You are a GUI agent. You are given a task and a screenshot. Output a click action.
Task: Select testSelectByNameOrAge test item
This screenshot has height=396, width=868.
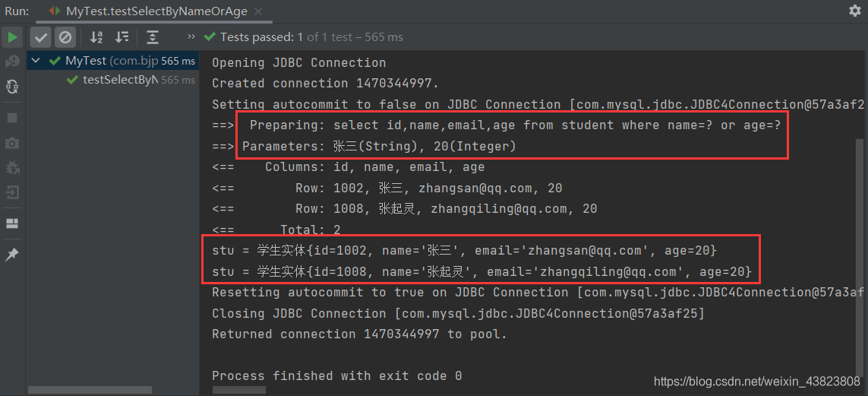[119, 80]
